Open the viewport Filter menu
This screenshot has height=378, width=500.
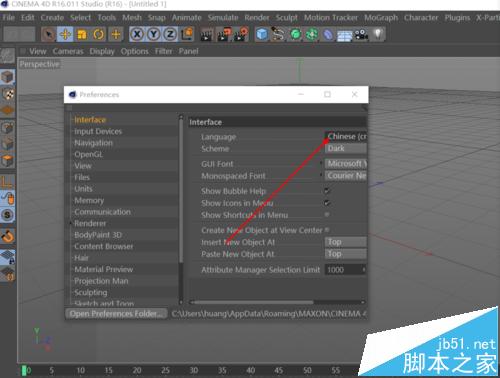click(163, 51)
